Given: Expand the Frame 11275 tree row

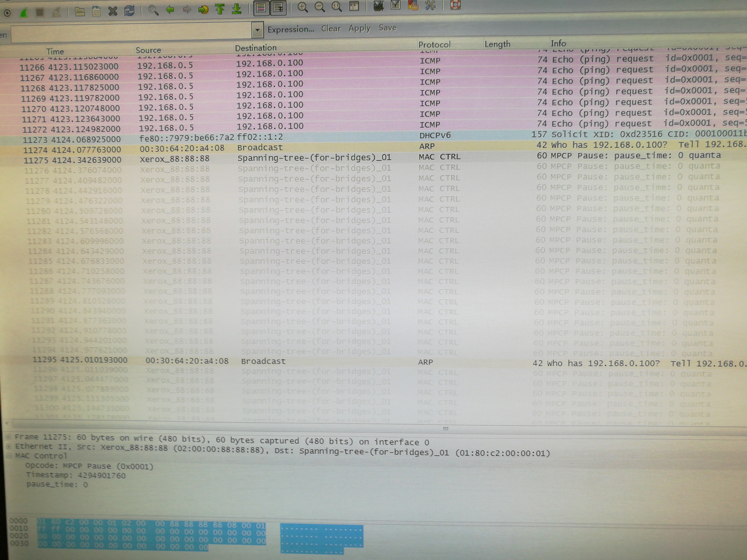Looking at the screenshot, I should coord(8,437).
